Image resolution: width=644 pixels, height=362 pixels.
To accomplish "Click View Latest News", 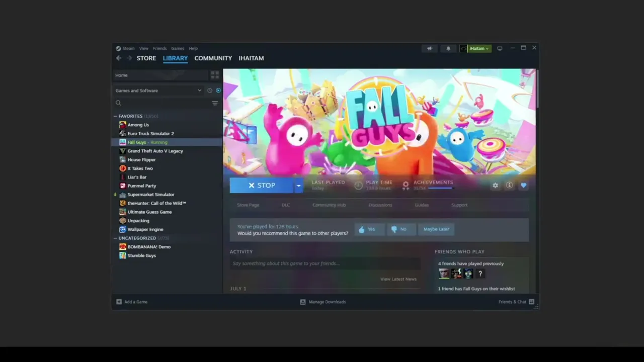I will pos(398,279).
